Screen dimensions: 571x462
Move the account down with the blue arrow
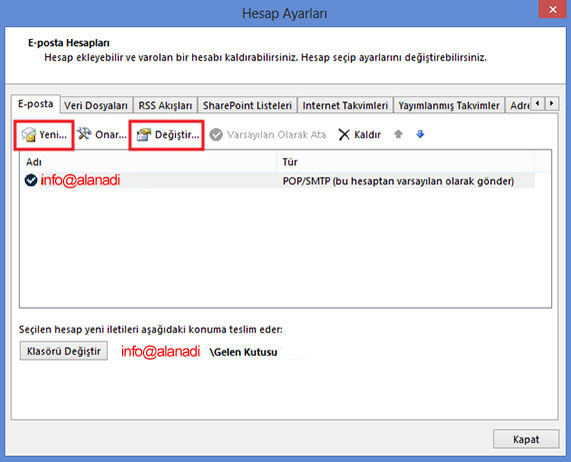[x=420, y=134]
